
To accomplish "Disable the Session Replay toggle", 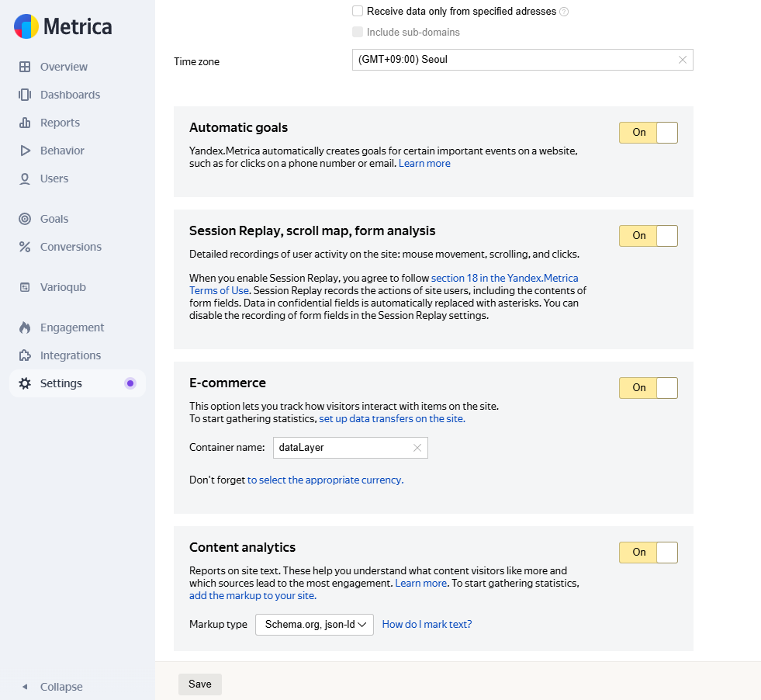I will click(x=649, y=235).
